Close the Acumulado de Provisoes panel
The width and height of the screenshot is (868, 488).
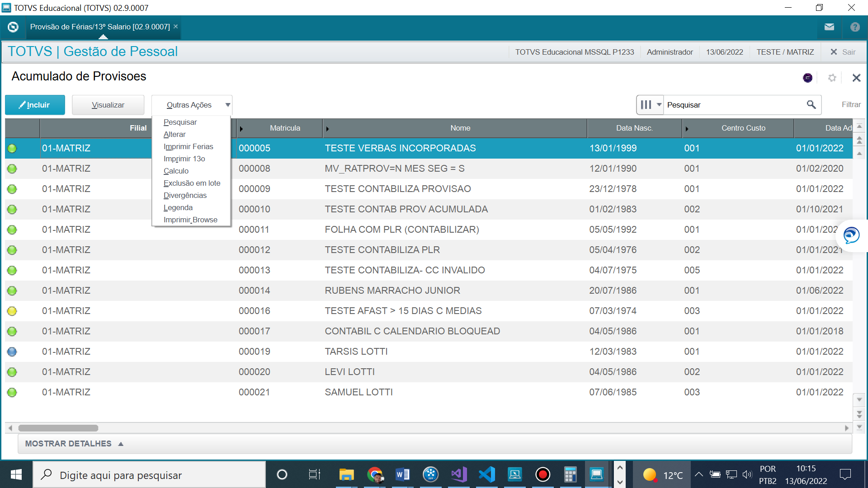pyautogui.click(x=856, y=78)
